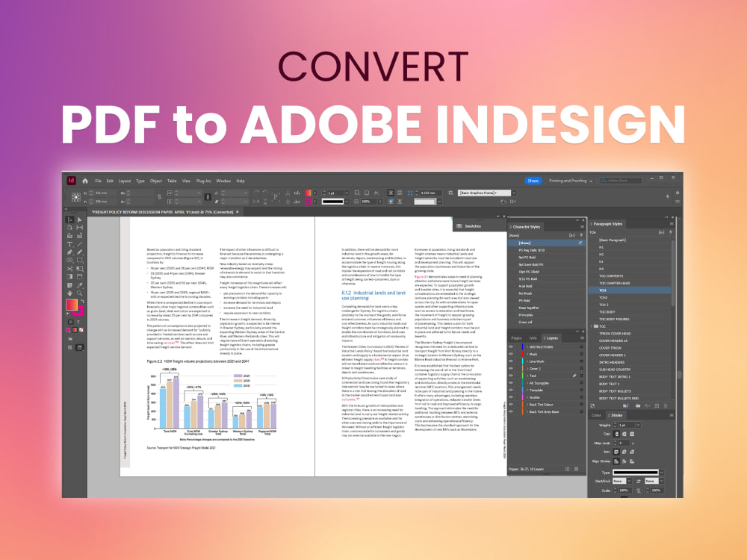The image size is (747, 560).
Task: Switch to the Pages tab
Action: pyautogui.click(x=516, y=338)
